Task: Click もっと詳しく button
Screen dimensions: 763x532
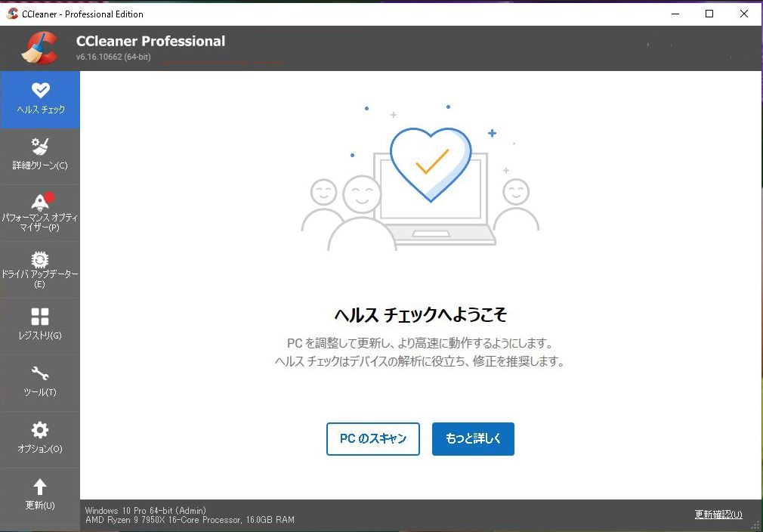Action: (x=473, y=438)
